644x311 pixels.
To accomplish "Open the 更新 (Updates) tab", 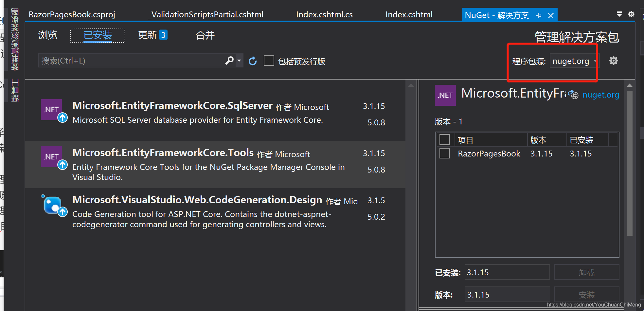I will [148, 35].
